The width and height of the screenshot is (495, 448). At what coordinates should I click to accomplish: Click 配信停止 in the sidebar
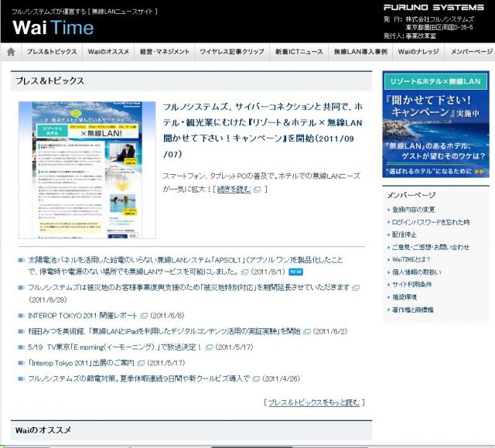404,234
